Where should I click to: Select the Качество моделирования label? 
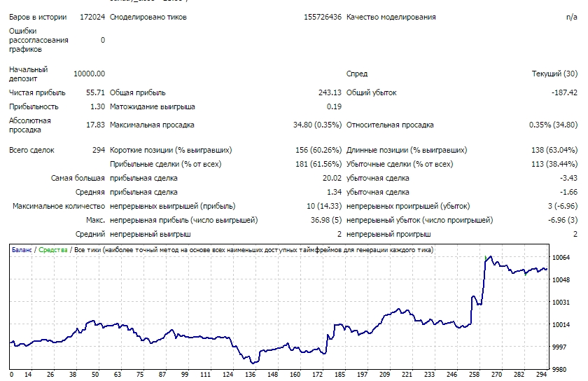pos(391,18)
